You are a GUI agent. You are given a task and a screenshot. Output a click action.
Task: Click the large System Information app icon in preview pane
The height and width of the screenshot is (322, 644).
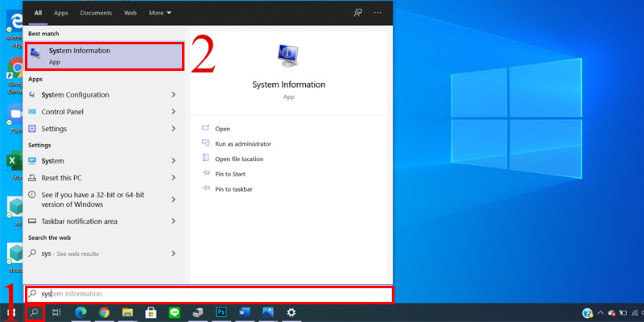tap(289, 56)
